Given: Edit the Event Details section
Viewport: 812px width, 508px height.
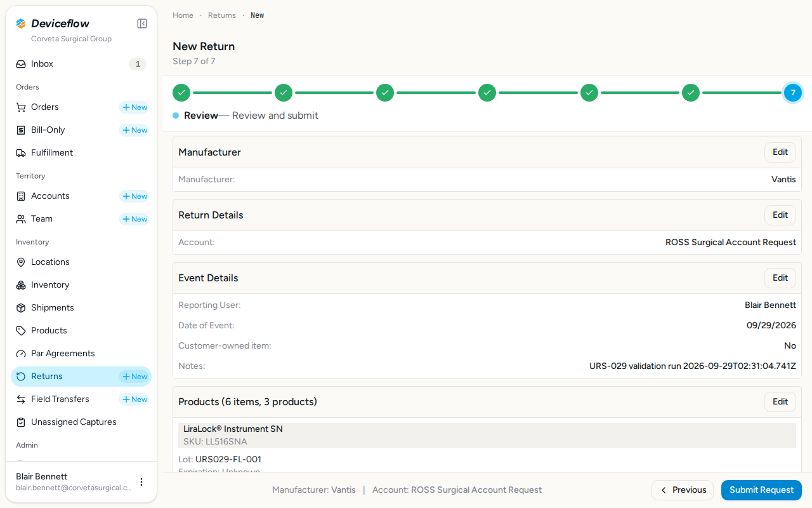Looking at the screenshot, I should click(x=780, y=278).
